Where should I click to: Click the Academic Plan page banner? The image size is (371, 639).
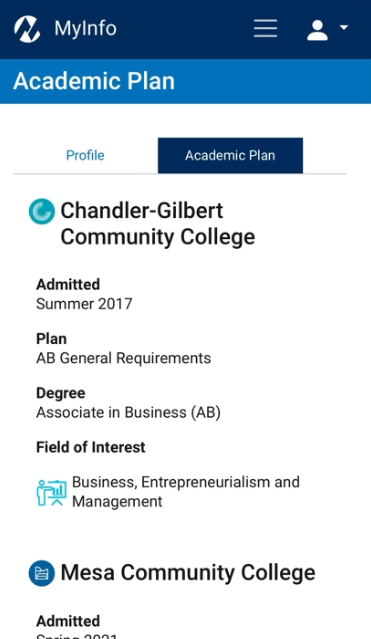(186, 81)
